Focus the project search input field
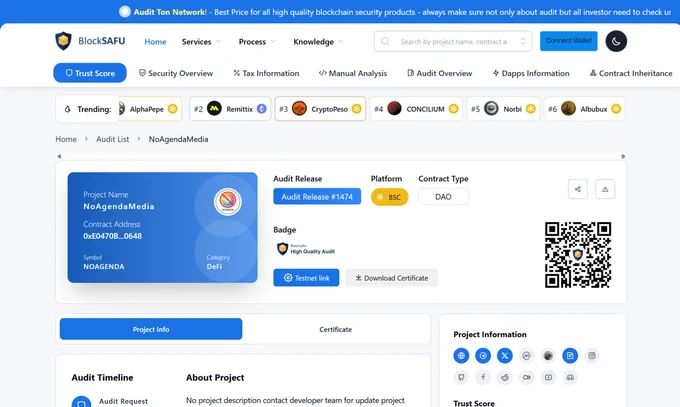The width and height of the screenshot is (680, 407). click(x=454, y=42)
